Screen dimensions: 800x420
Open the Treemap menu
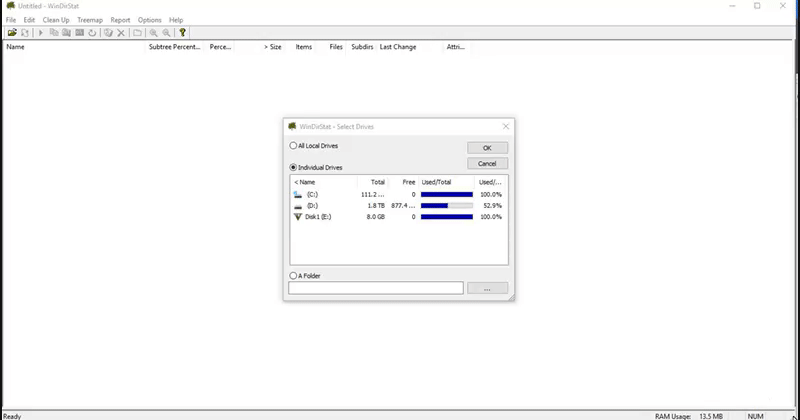click(90, 20)
